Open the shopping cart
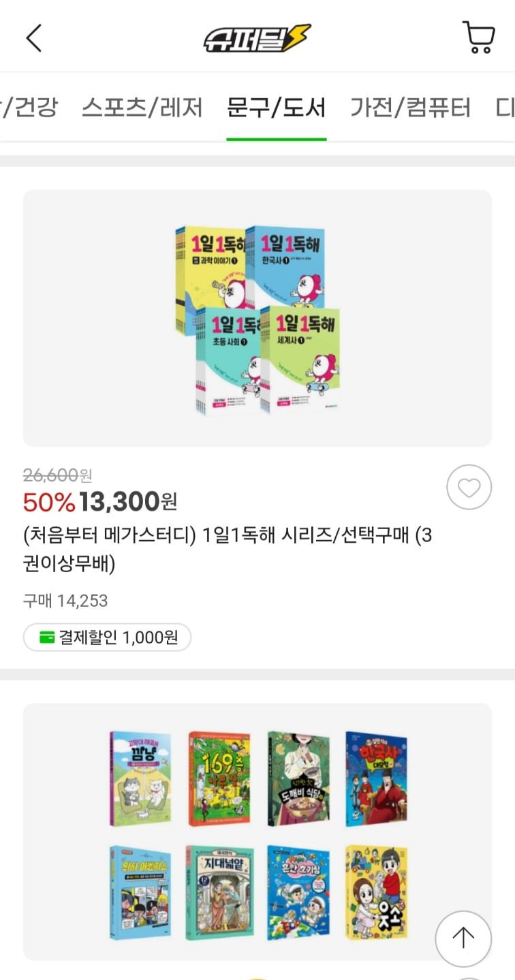515x980 pixels. pos(478,37)
